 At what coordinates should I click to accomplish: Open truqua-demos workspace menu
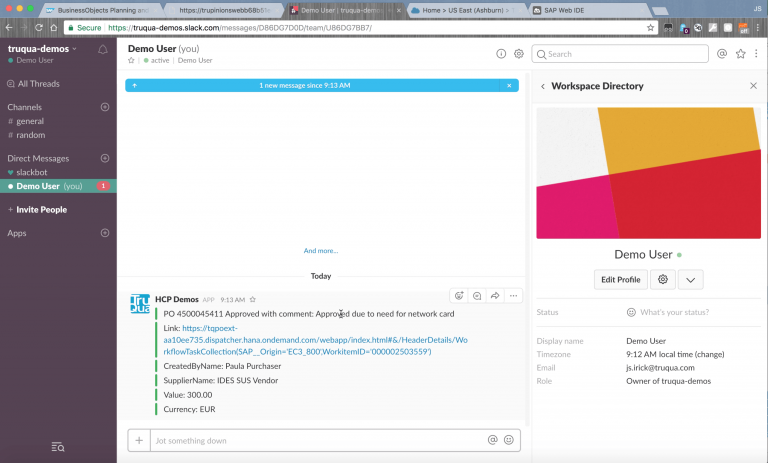42,49
